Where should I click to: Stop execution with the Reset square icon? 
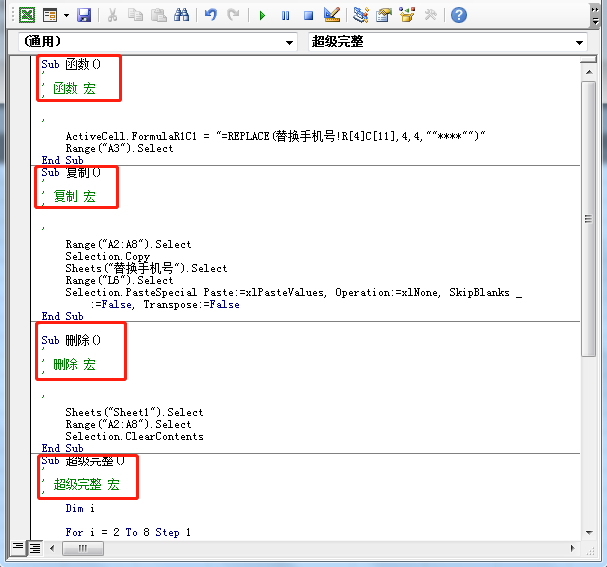point(308,15)
